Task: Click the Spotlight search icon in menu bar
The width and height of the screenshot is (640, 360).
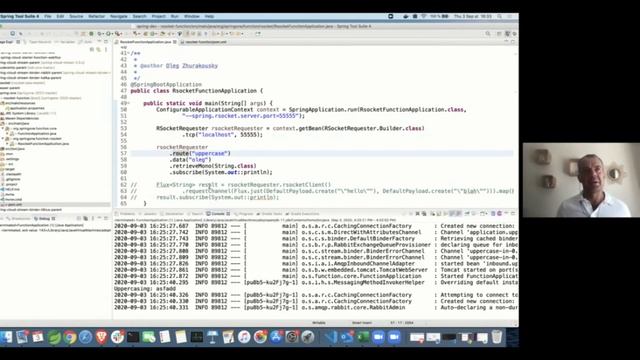Action: point(499,16)
